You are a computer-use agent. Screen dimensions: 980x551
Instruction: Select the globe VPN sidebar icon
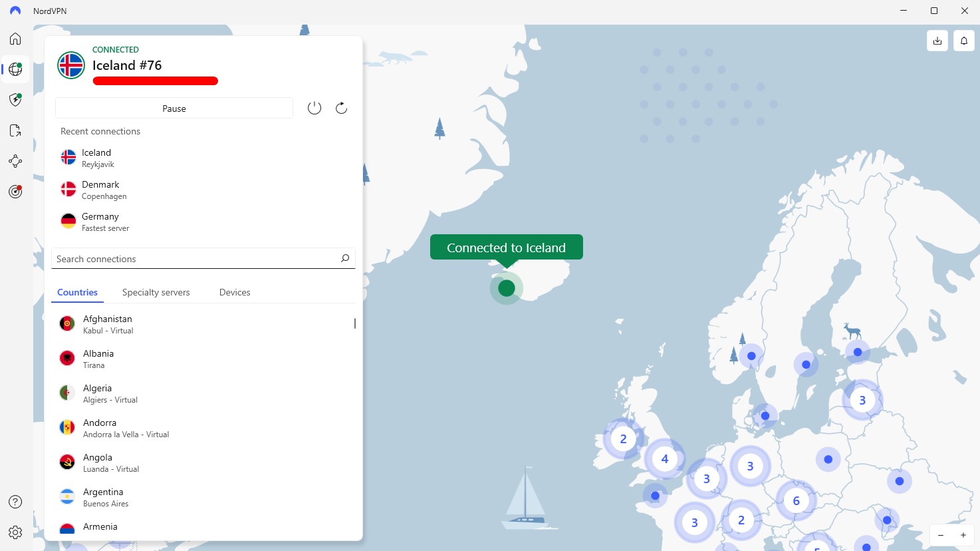coord(15,69)
